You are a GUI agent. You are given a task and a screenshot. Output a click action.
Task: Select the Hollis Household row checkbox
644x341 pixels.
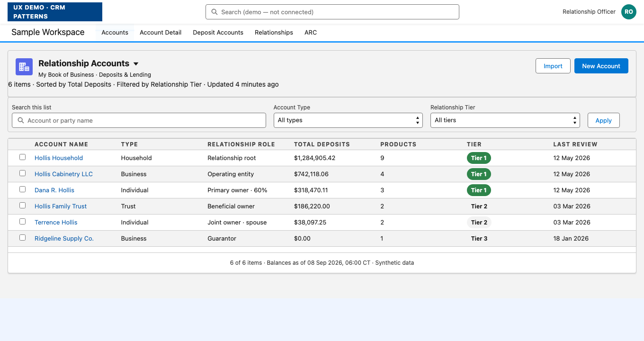(x=22, y=157)
